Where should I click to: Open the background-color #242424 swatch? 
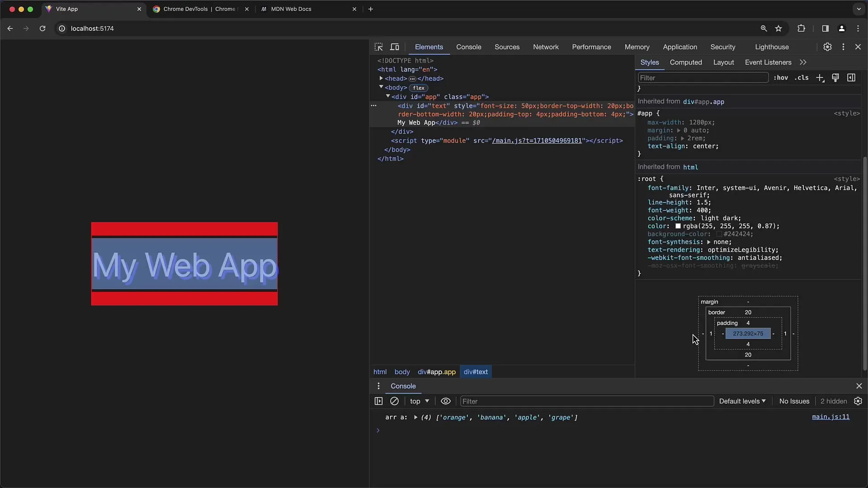coord(719,234)
